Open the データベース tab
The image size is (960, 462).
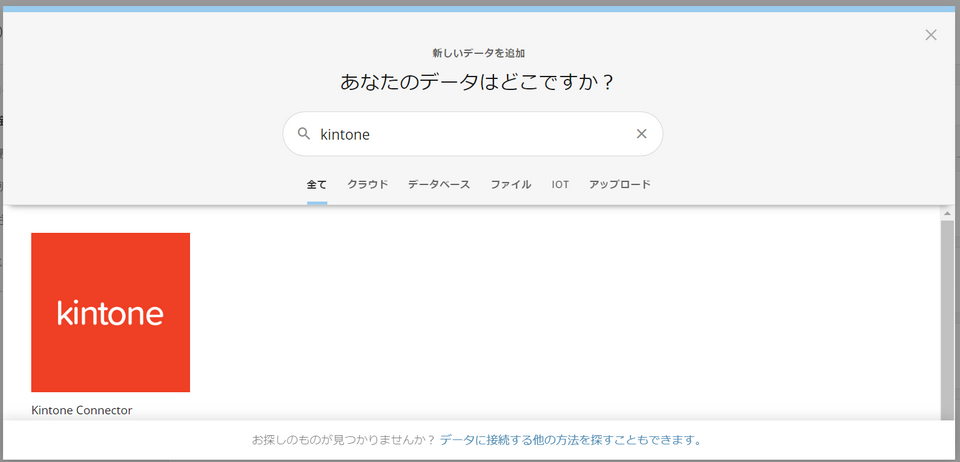[x=439, y=184]
